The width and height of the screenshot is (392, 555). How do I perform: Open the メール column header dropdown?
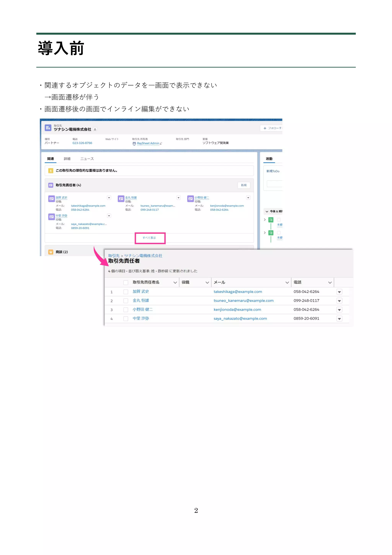click(x=287, y=282)
